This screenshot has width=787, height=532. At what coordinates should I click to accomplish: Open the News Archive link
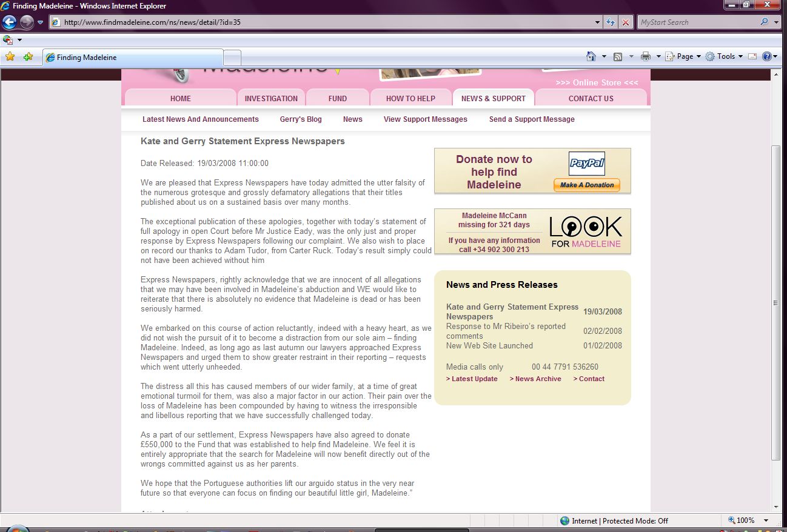[535, 379]
